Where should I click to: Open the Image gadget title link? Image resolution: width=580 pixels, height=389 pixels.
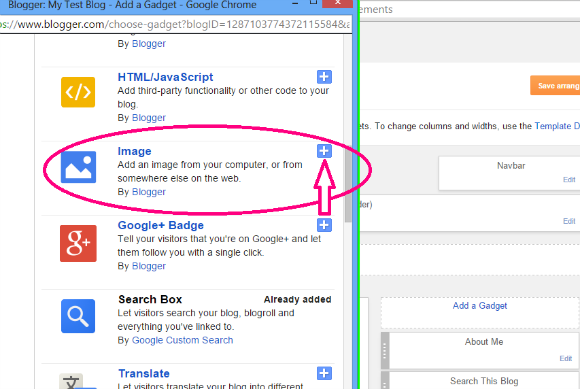click(x=134, y=151)
